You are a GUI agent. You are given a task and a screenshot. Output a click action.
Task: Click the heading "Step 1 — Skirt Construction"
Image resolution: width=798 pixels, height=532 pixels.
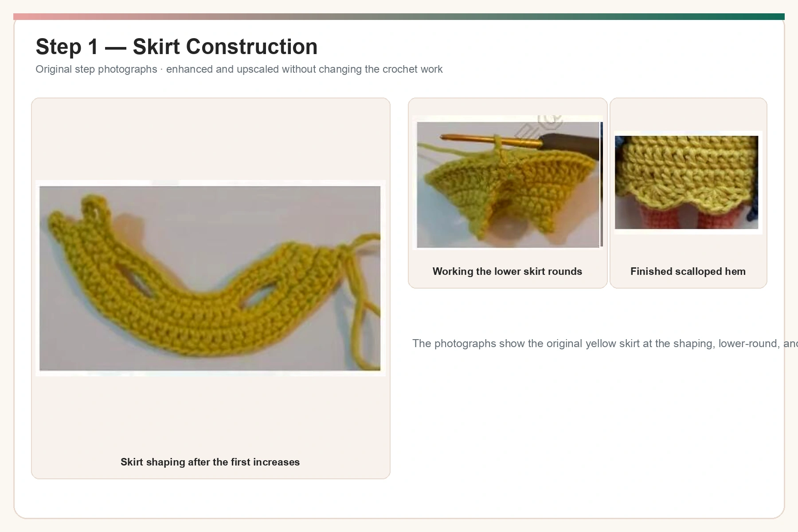[176, 47]
